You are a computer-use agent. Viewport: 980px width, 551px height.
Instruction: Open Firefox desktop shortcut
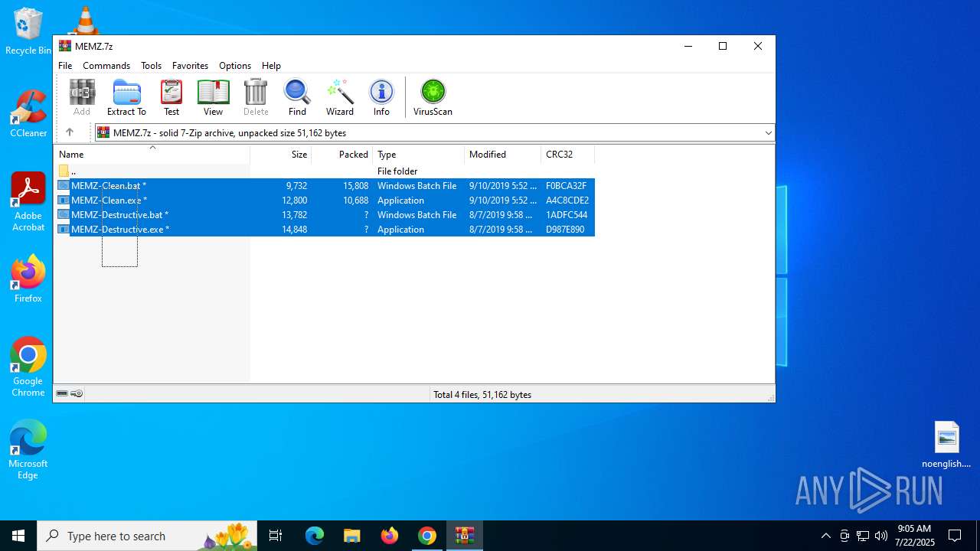click(x=28, y=279)
